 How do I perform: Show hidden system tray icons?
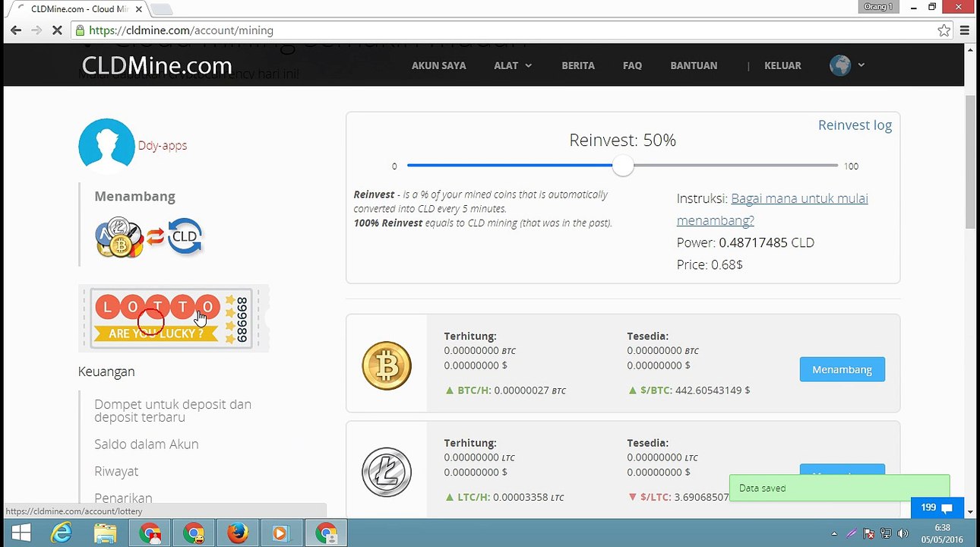pos(834,533)
